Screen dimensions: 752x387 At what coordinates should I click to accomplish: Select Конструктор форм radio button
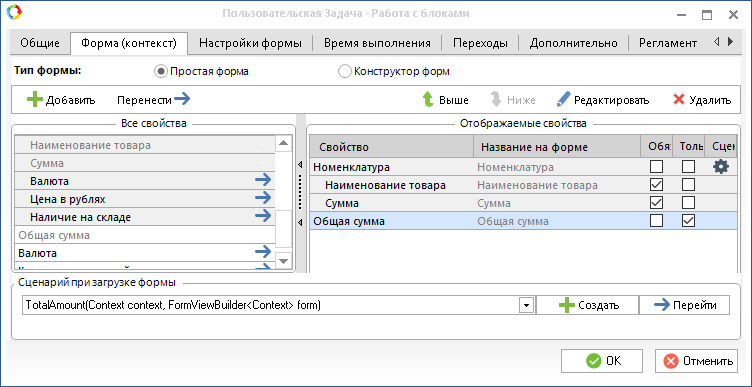coord(345,72)
